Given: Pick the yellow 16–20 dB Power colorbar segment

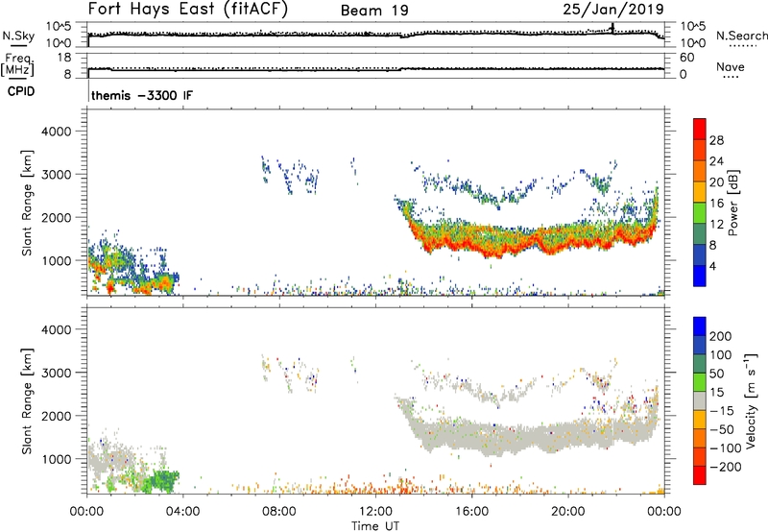Looking at the screenshot, I should coord(700,191).
